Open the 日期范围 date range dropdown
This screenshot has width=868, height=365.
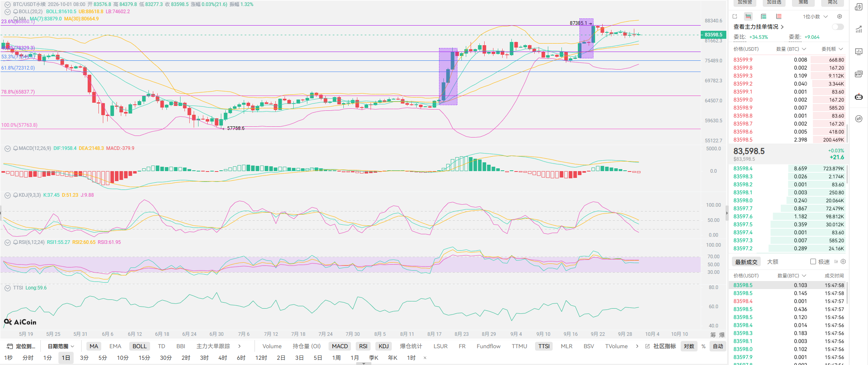(61, 346)
